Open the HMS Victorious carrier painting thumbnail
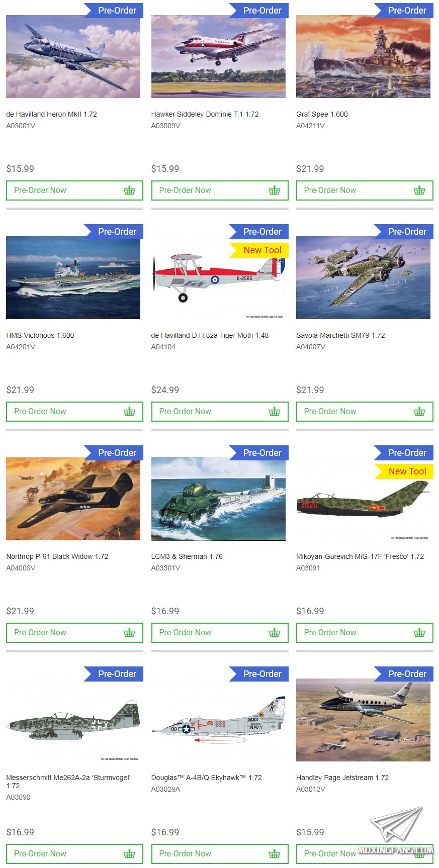This screenshot has height=868, width=439. click(x=73, y=277)
